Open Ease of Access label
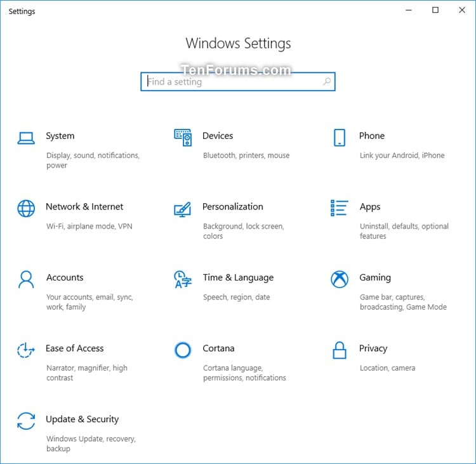The image size is (476, 464). 75,348
